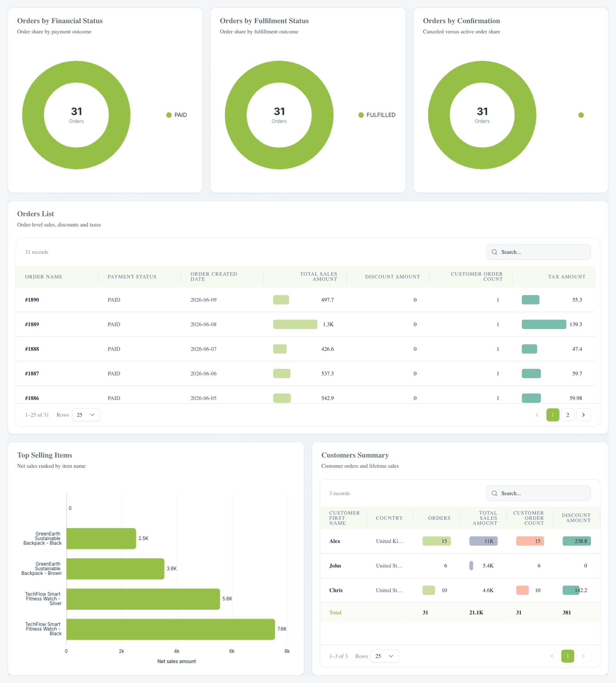Viewport: 616px width, 683px height.
Task: Focus the Orders List search field
Action: tap(538, 252)
